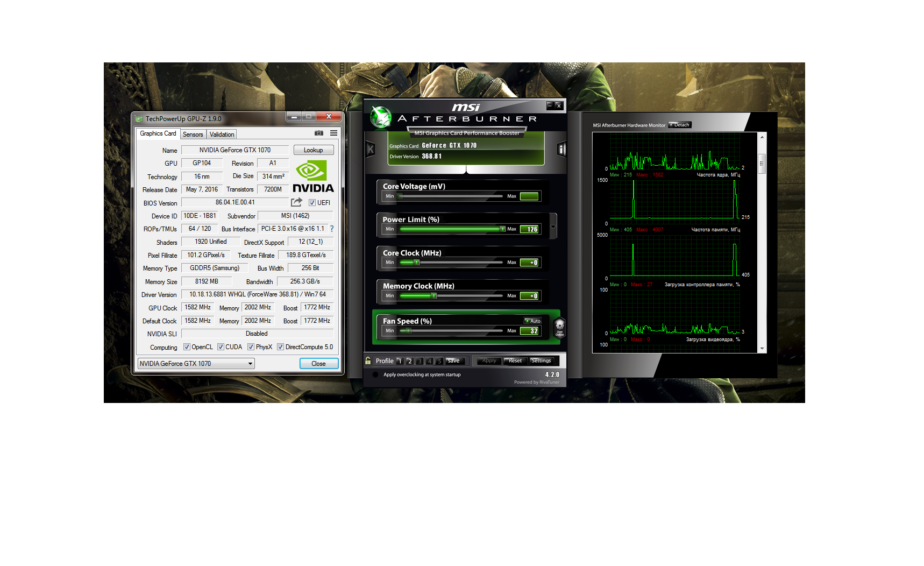Viewport: 924px width, 566px height.
Task: Click the Hardware Monitor scroll up arrow
Action: 762,137
